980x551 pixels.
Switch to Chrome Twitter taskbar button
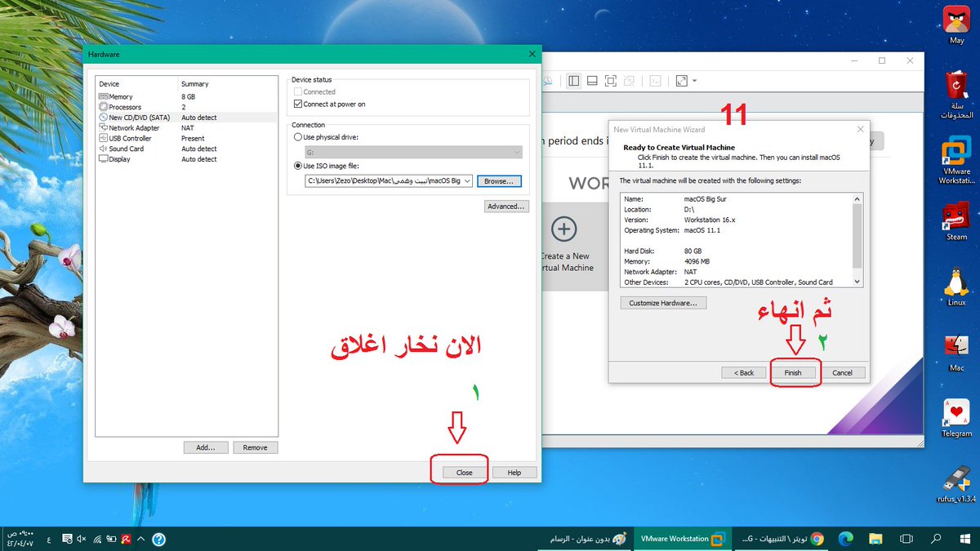tap(783, 539)
